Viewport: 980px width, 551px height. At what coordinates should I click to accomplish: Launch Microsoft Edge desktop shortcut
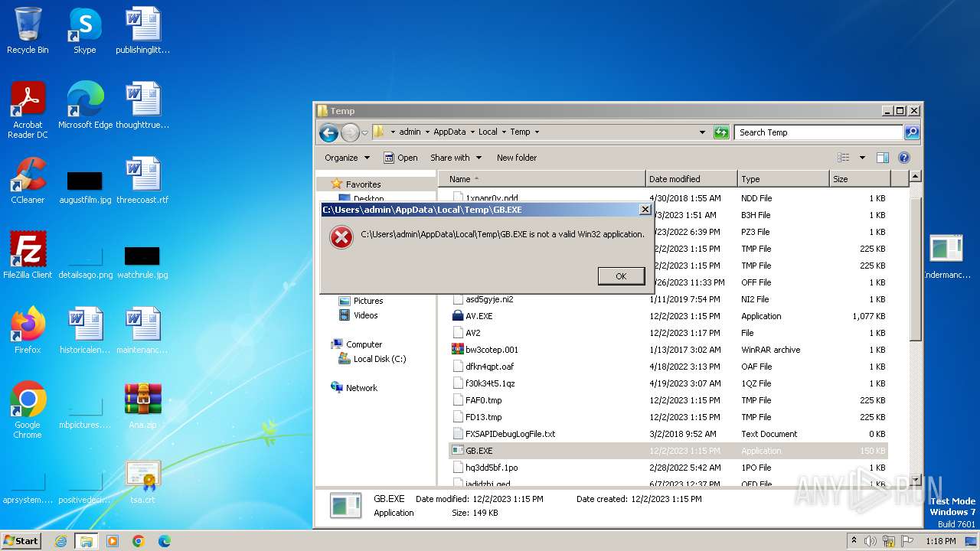pos(85,106)
